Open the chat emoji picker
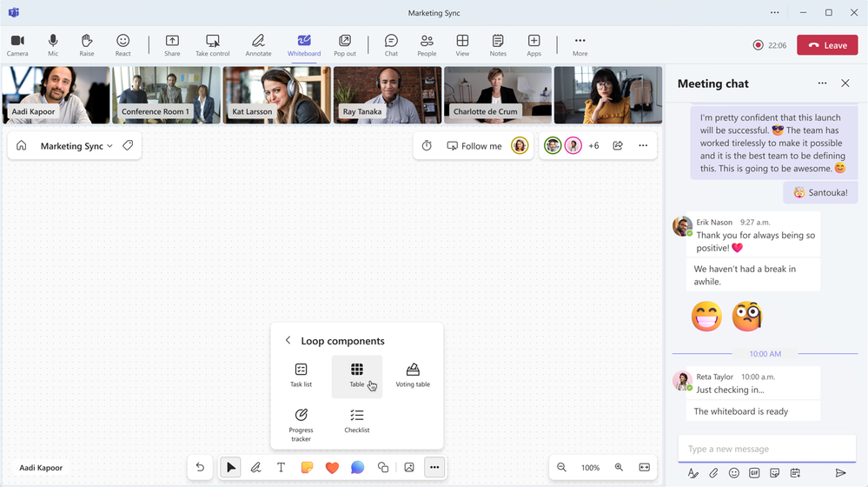The width and height of the screenshot is (868, 487). pos(734,472)
